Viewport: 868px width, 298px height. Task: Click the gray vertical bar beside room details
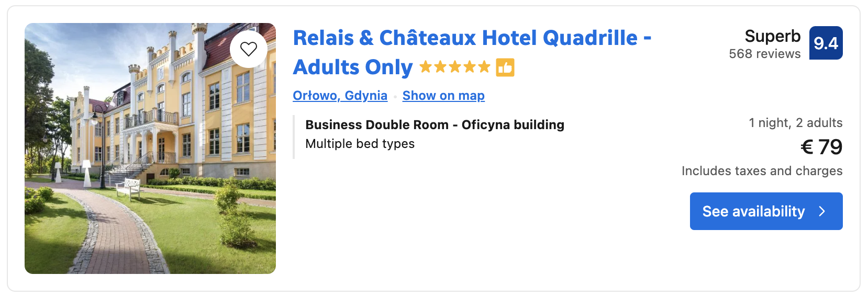[x=294, y=137]
